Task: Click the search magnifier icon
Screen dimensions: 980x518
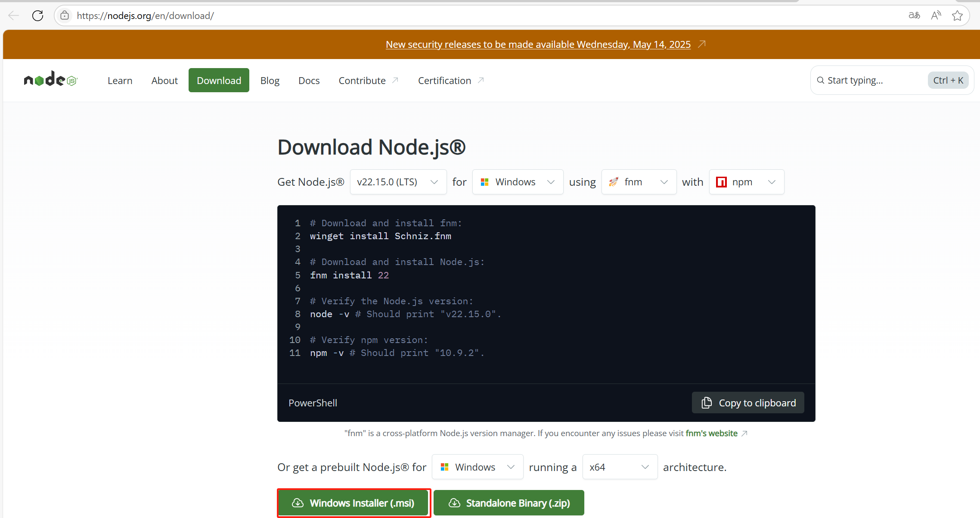Action: coord(821,80)
